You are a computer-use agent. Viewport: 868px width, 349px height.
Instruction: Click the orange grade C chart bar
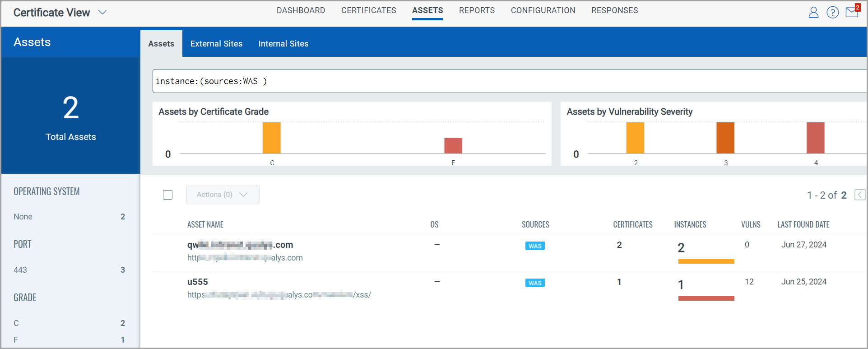pos(272,138)
